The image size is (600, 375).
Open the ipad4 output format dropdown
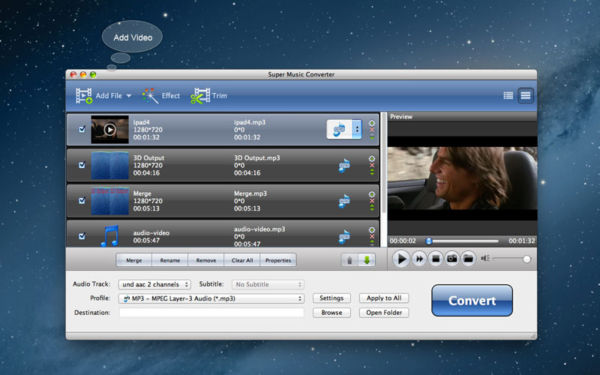click(x=357, y=129)
